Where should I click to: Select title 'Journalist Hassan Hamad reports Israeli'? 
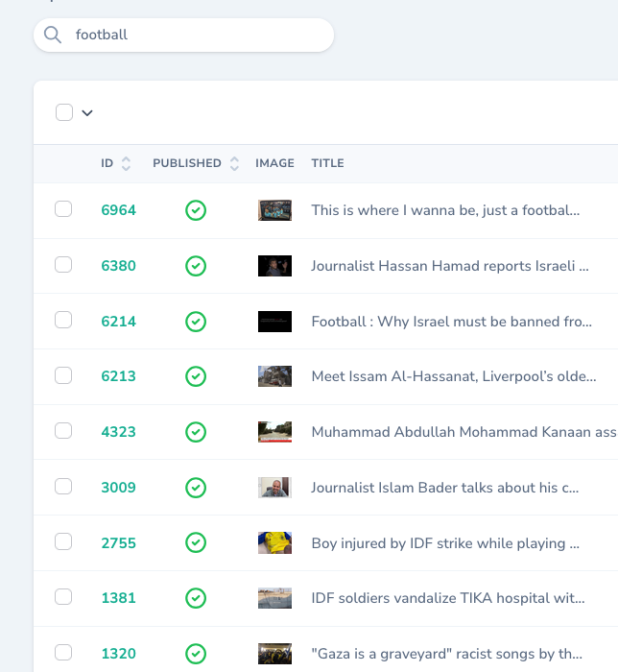coord(450,266)
